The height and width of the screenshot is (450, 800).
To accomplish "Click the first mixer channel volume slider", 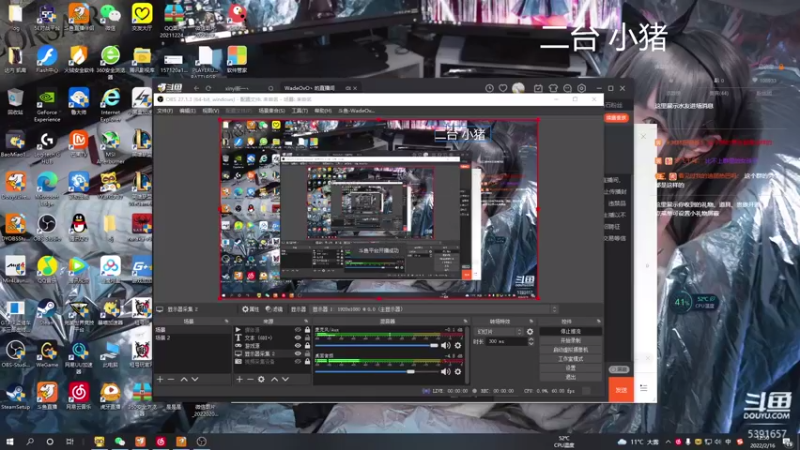I will (377, 346).
